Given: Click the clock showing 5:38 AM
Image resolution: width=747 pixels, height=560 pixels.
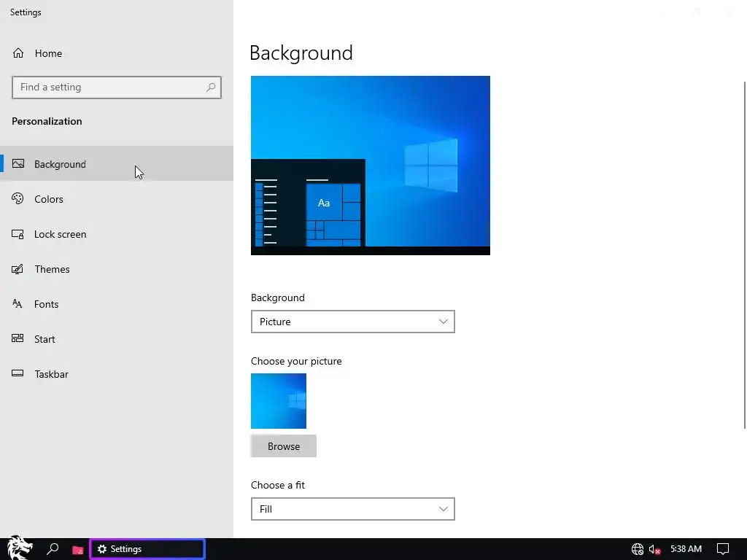Looking at the screenshot, I should tap(686, 549).
